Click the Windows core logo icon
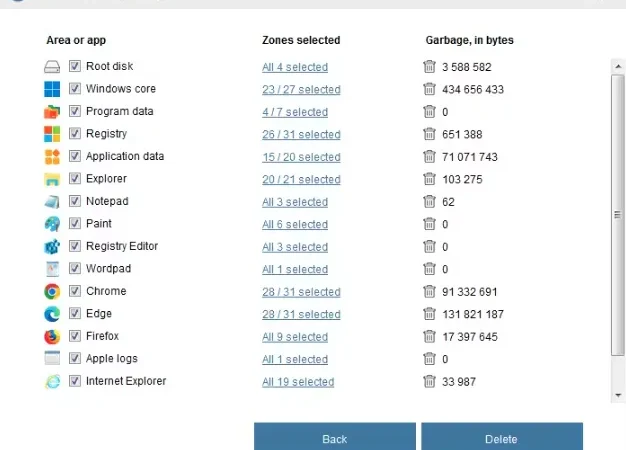The height and width of the screenshot is (450, 626). (x=52, y=89)
